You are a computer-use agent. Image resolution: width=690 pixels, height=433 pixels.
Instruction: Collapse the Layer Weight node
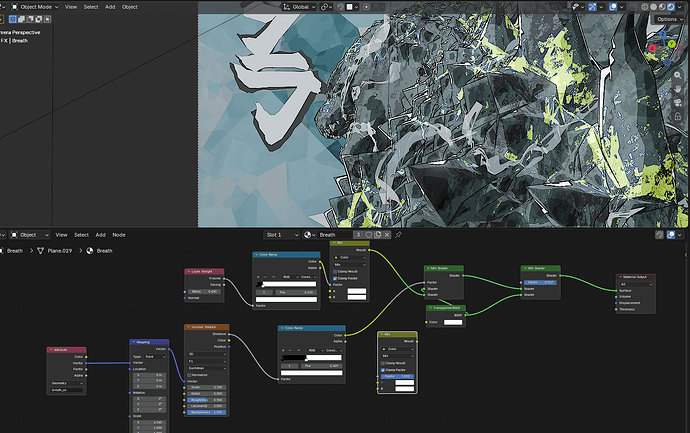pos(189,272)
